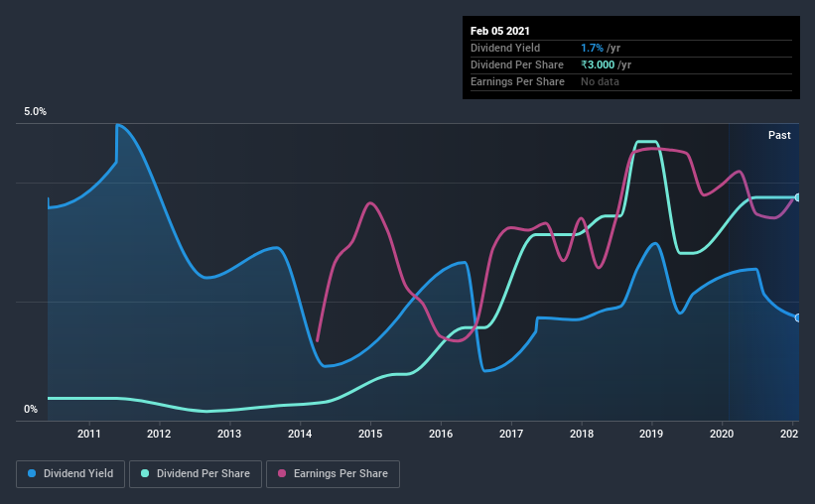
Task: Click the 5.0% y-axis label
Action: click(x=35, y=111)
